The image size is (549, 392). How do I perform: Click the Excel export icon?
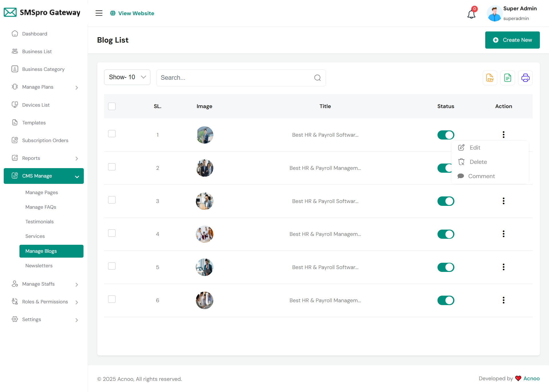pos(508,78)
